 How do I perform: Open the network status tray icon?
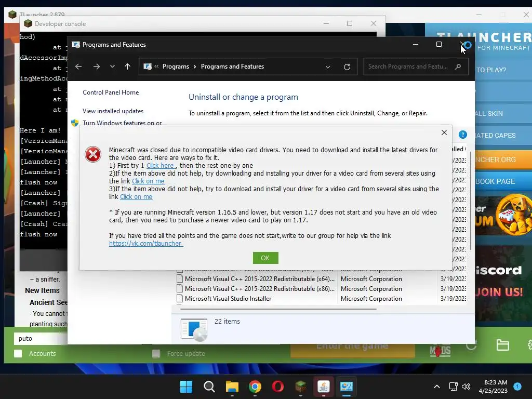click(x=453, y=387)
